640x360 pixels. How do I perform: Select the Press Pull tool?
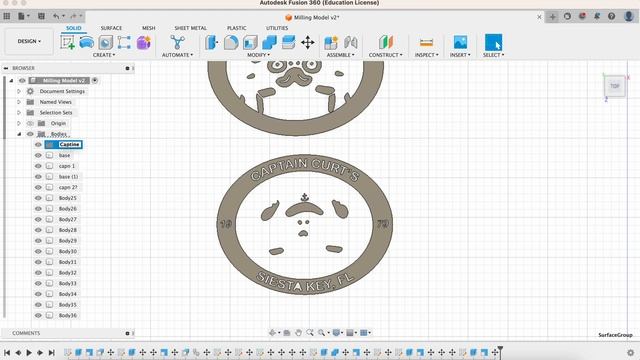tap(211, 42)
